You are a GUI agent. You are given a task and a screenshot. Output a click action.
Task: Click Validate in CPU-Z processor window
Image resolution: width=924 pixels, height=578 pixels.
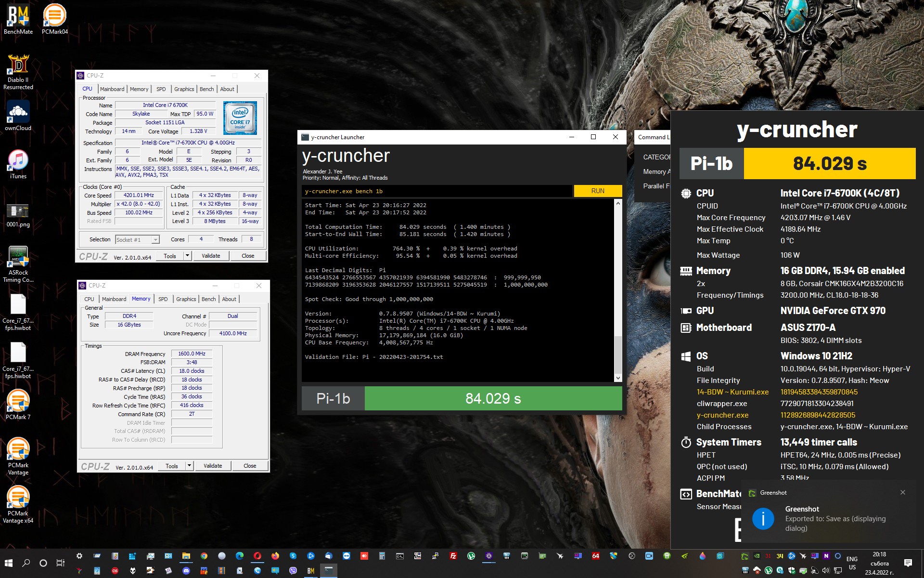click(x=211, y=256)
